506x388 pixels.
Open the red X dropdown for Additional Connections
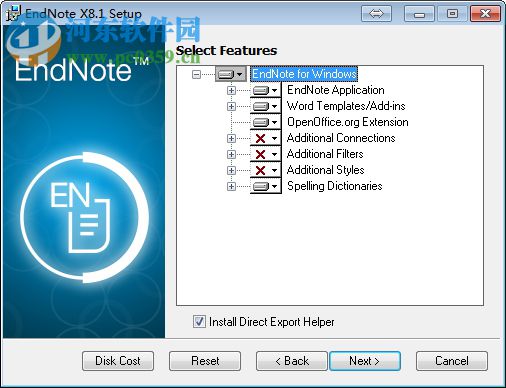pyautogui.click(x=266, y=138)
